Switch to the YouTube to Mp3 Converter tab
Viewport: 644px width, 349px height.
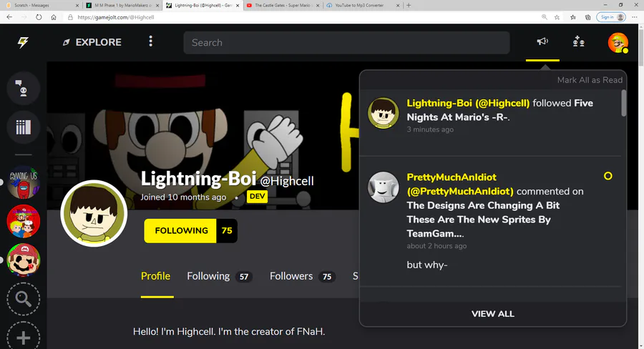(x=363, y=5)
